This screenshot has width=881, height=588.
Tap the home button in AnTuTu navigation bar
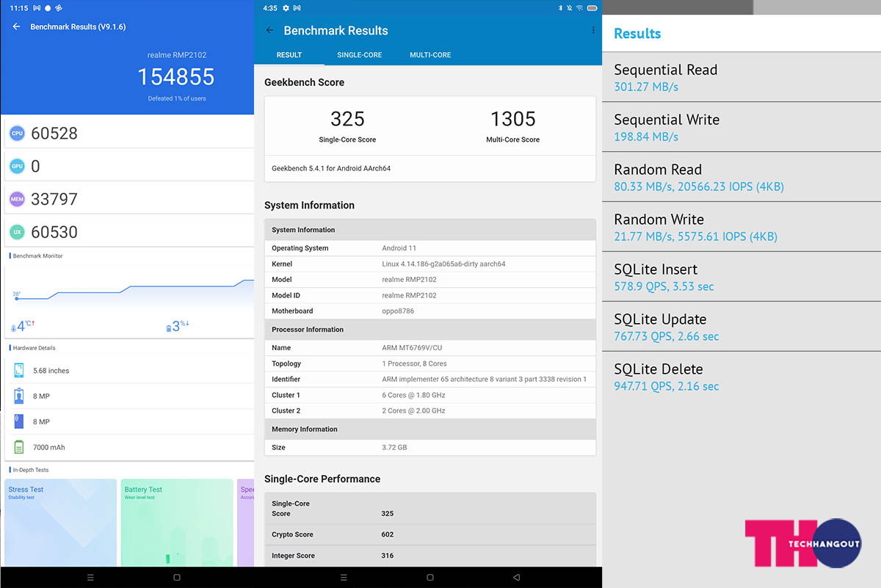[x=176, y=578]
